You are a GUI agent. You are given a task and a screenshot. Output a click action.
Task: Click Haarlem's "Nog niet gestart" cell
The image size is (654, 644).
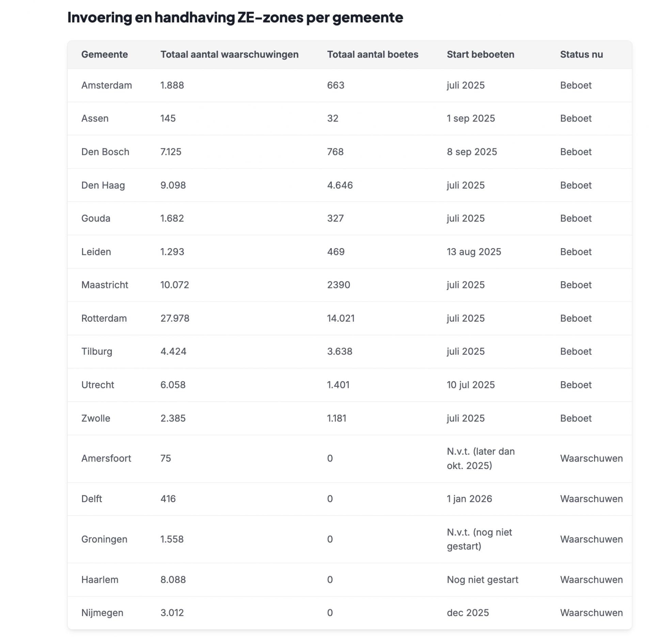pyautogui.click(x=482, y=580)
